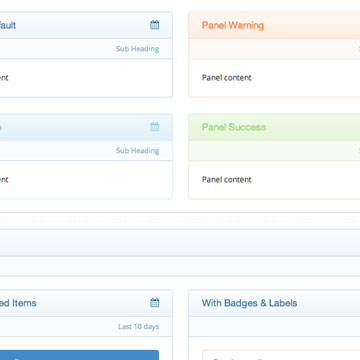The height and width of the screenshot is (360, 360).
Task: Open the calendar icon beside Items heading
Action: 154,303
